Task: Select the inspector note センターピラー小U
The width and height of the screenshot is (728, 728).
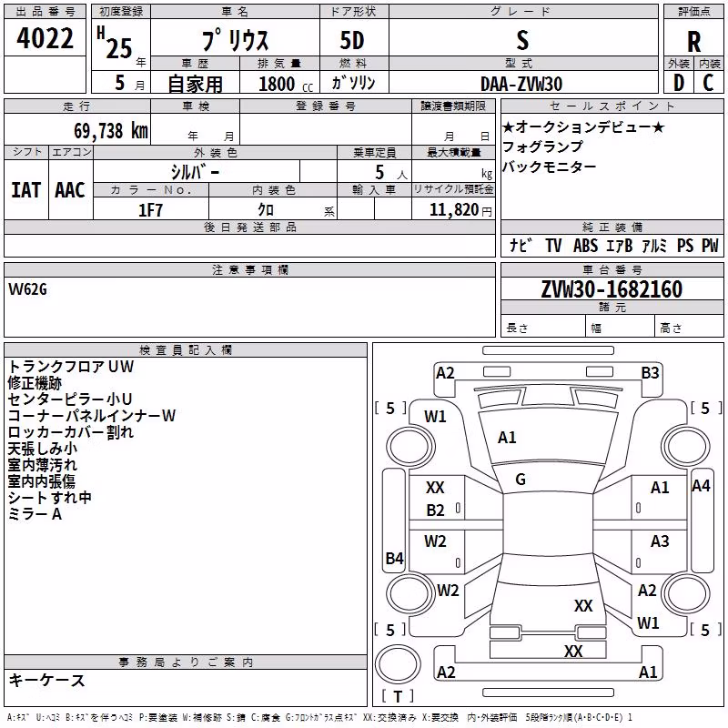Action: [70, 399]
